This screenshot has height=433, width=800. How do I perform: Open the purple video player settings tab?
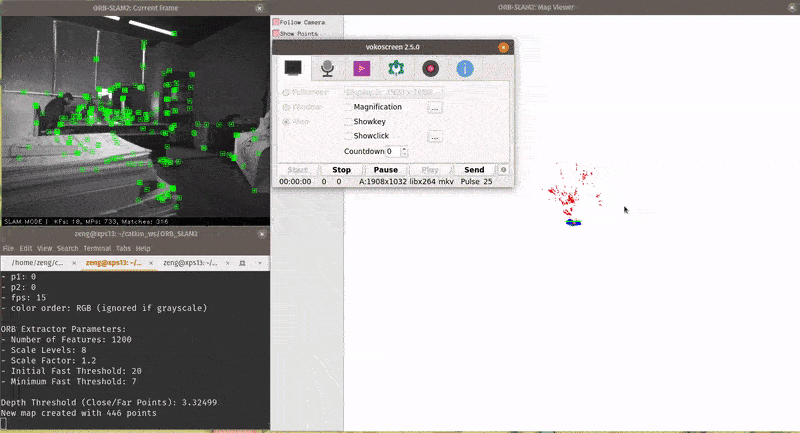pyautogui.click(x=361, y=68)
